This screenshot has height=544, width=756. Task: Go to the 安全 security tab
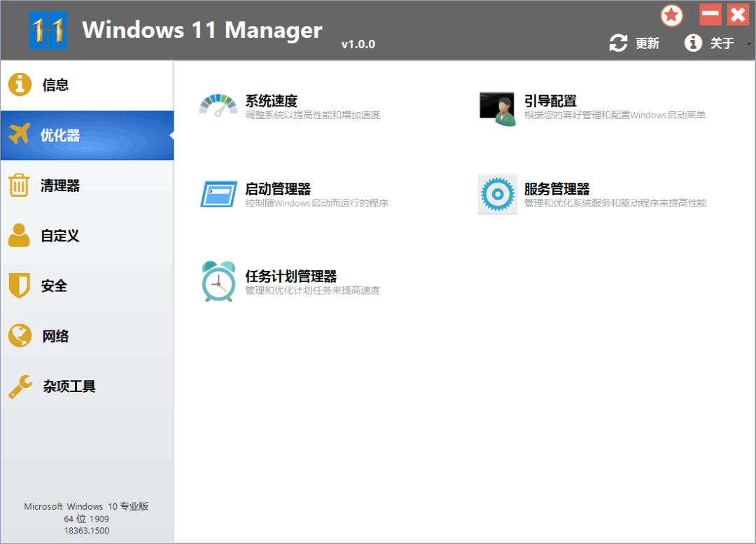[87, 286]
